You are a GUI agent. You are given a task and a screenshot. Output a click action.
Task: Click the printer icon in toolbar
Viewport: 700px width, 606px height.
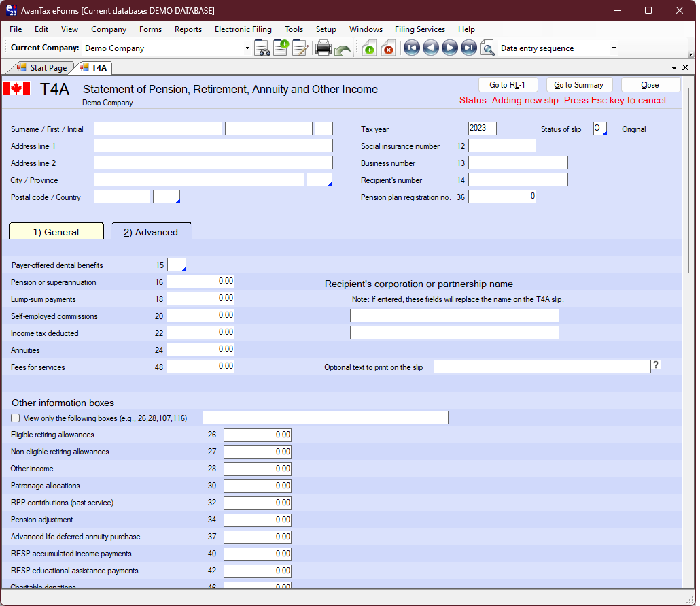pyautogui.click(x=323, y=48)
